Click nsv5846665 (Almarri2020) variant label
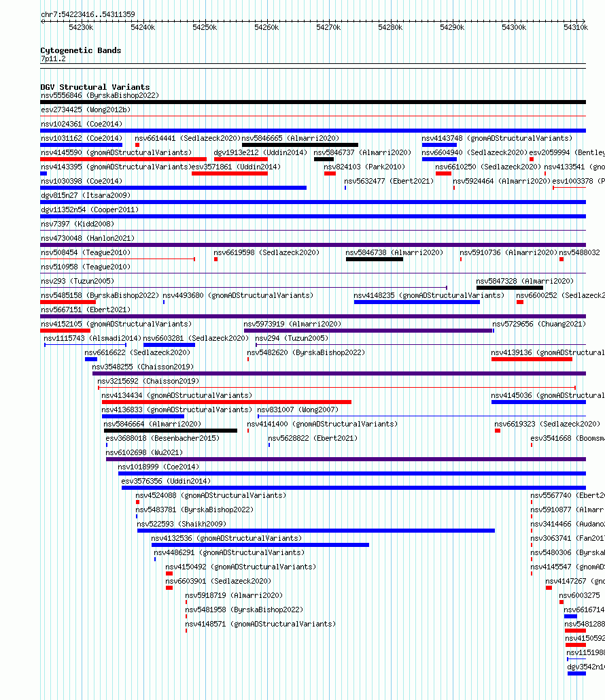Screen dimensions: 605x700 290,138
